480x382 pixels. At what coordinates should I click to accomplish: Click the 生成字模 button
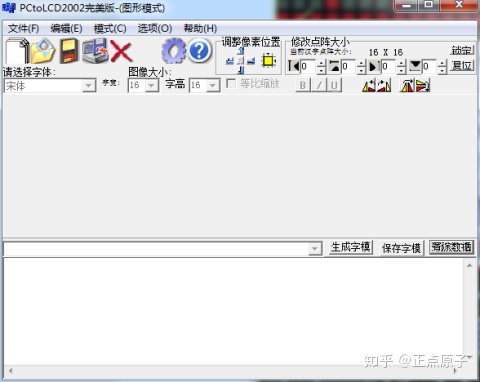351,247
